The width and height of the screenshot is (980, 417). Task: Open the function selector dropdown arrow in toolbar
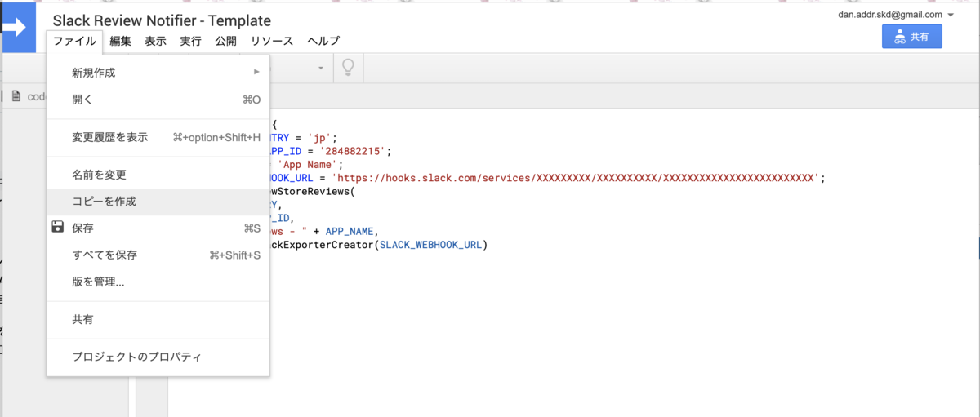(321, 68)
